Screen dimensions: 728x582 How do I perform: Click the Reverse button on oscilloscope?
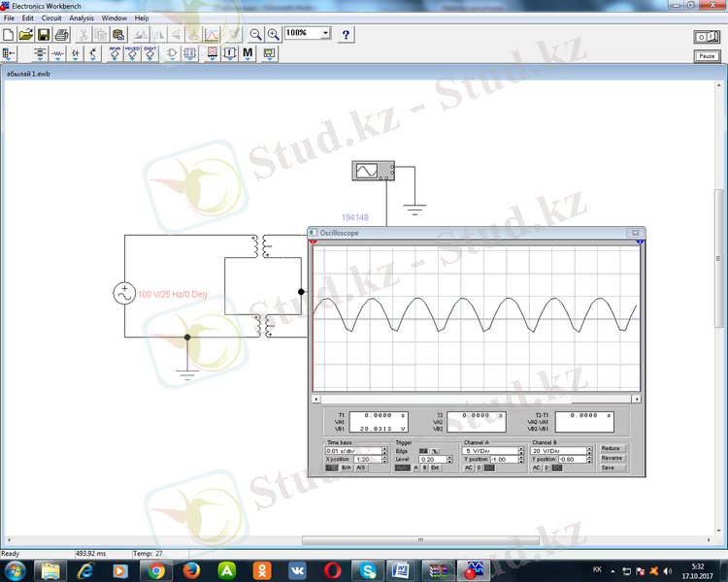pyautogui.click(x=611, y=458)
